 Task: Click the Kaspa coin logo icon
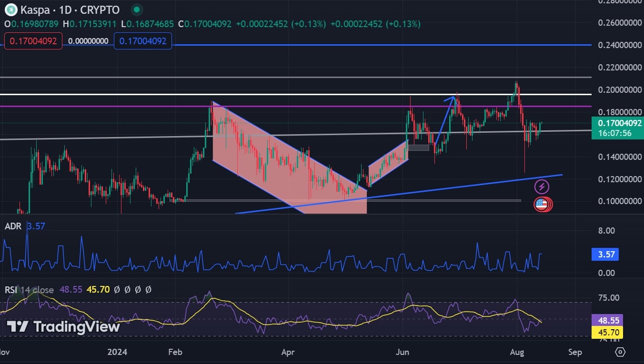click(10, 10)
